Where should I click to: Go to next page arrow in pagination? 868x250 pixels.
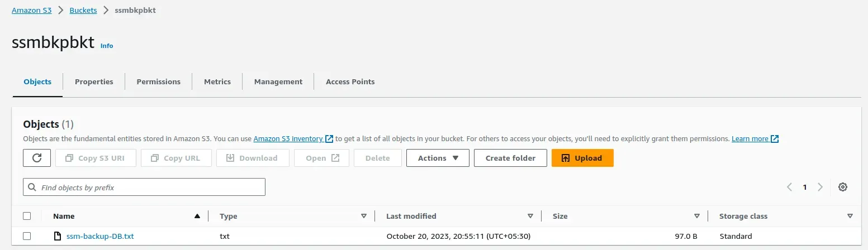[x=820, y=187]
